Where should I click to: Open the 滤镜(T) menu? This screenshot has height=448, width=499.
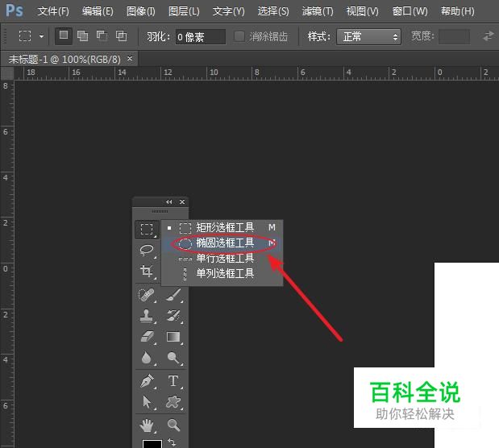pyautogui.click(x=318, y=11)
